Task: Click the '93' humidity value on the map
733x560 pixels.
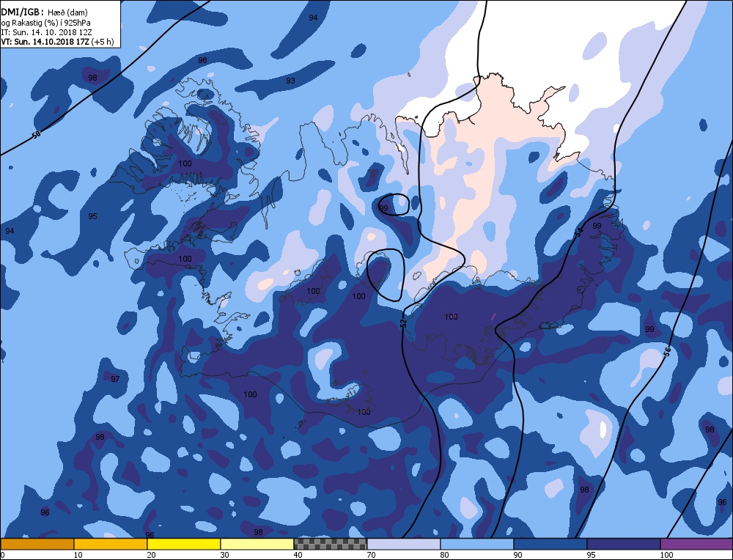Action: (x=290, y=81)
